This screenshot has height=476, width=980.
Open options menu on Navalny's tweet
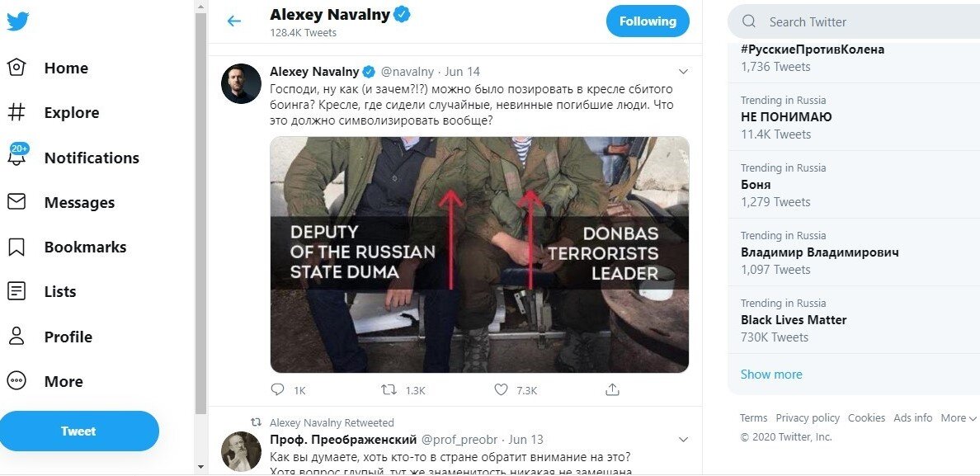pos(684,71)
